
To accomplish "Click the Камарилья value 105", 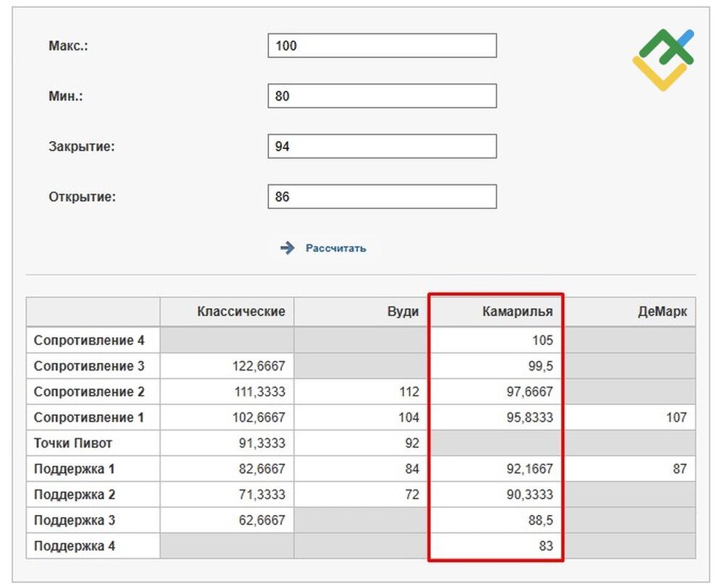I will pos(543,341).
